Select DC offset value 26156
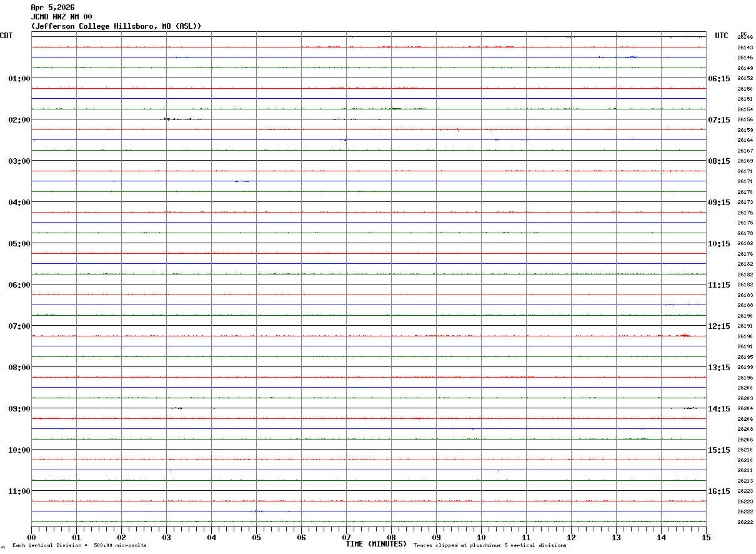The height and width of the screenshot is (554, 756). 745,119
